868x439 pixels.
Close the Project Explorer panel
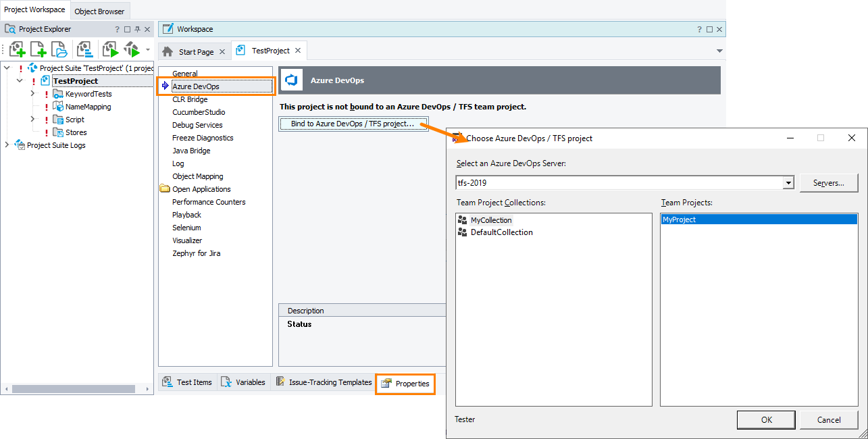(147, 29)
